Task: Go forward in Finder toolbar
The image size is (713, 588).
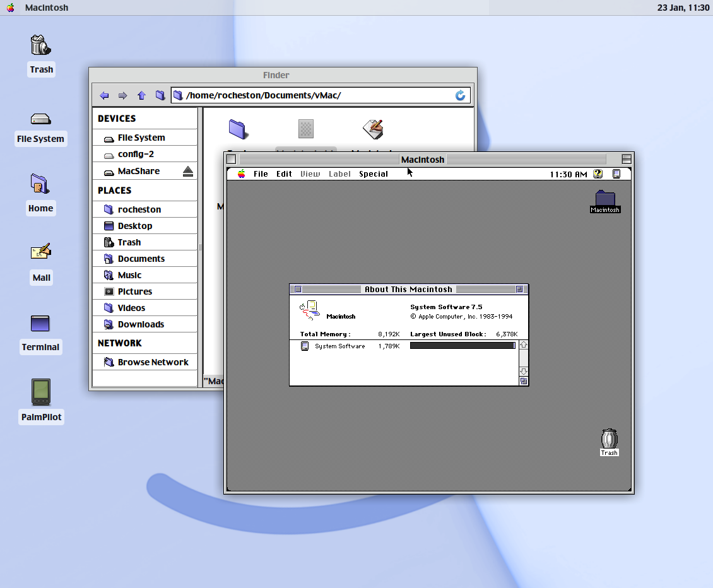Action: (x=123, y=95)
